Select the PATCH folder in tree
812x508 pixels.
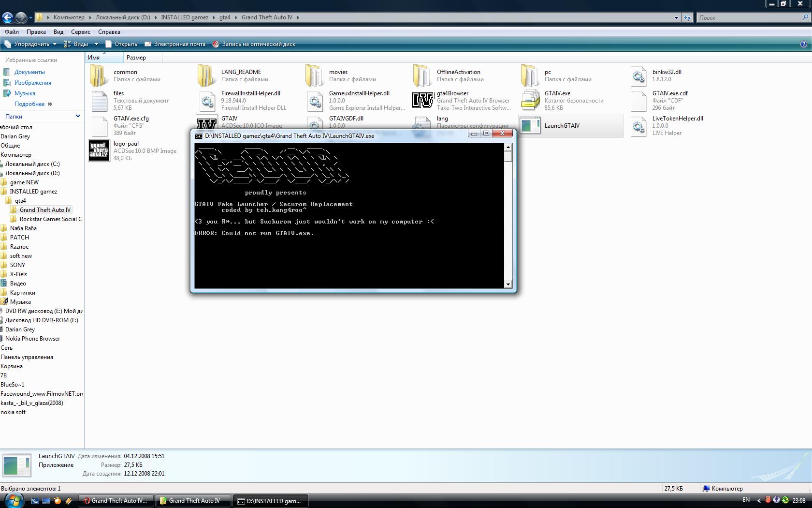19,238
